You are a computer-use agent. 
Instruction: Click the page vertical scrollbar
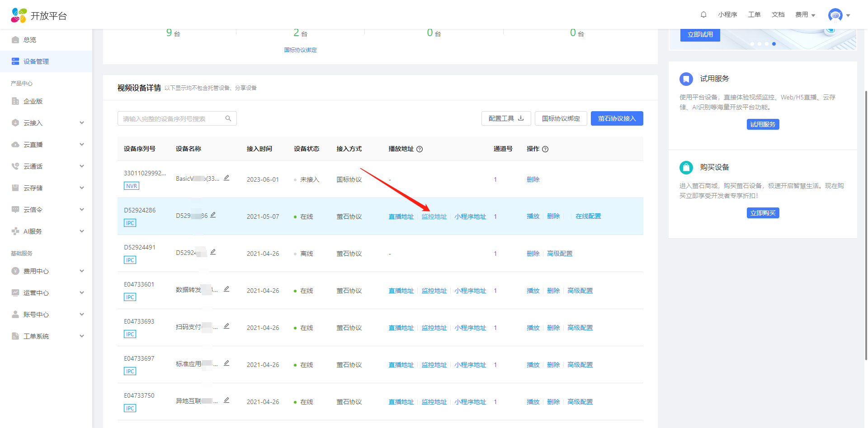pos(866,225)
